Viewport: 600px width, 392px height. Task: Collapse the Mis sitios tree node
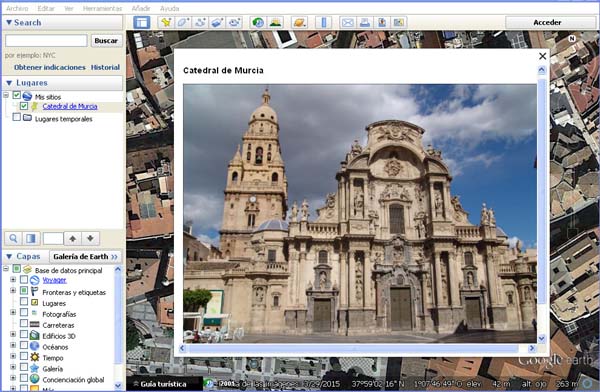[x=6, y=95]
